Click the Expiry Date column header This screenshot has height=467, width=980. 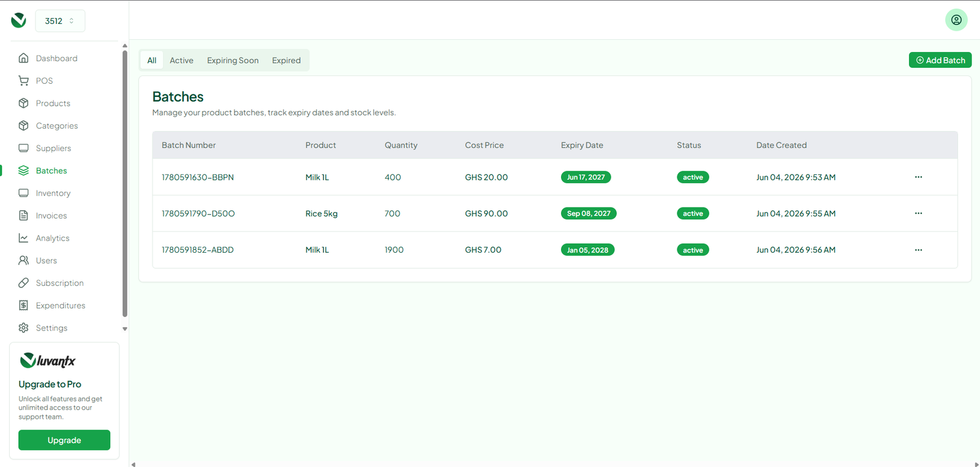582,145
